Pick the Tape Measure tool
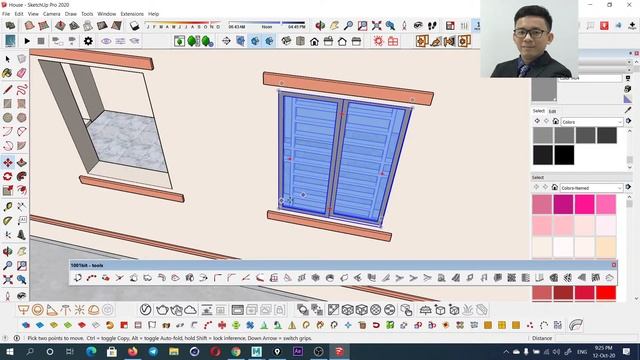 coord(7,207)
